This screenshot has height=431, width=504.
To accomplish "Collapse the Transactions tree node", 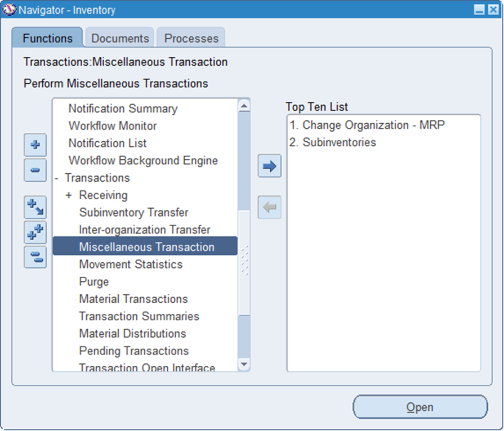I will (57, 178).
